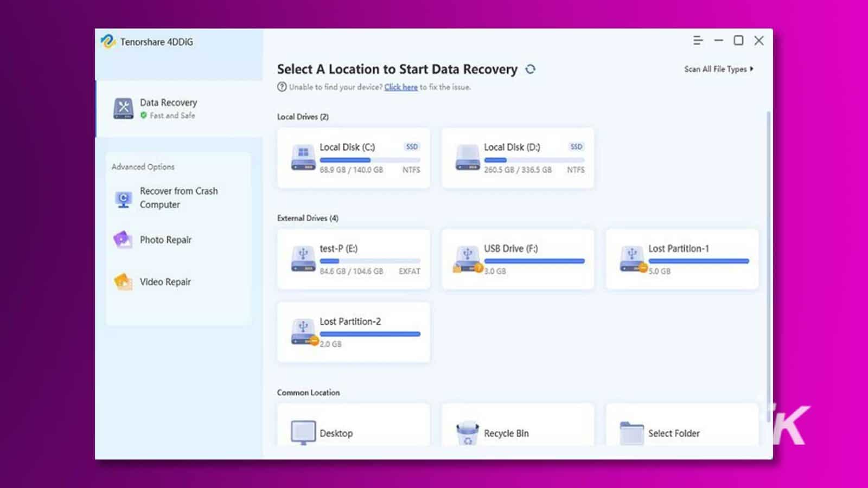Click the Select Folder icon
Image resolution: width=868 pixels, height=488 pixels.
[631, 433]
